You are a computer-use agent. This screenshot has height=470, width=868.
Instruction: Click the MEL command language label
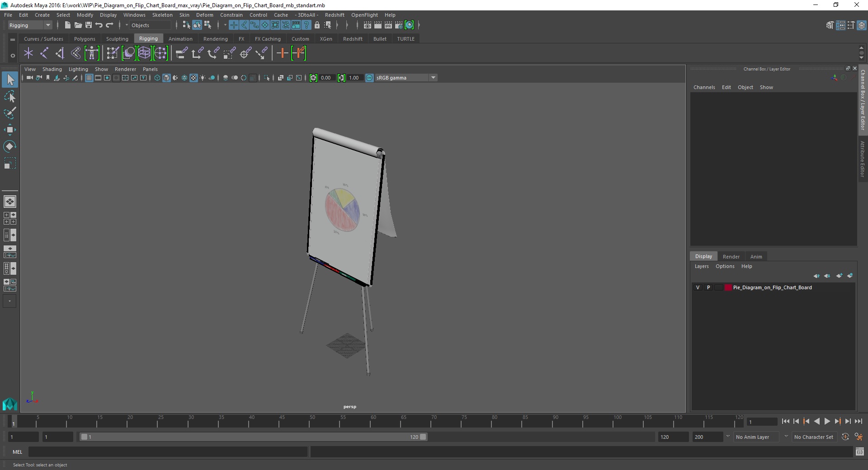(x=18, y=452)
